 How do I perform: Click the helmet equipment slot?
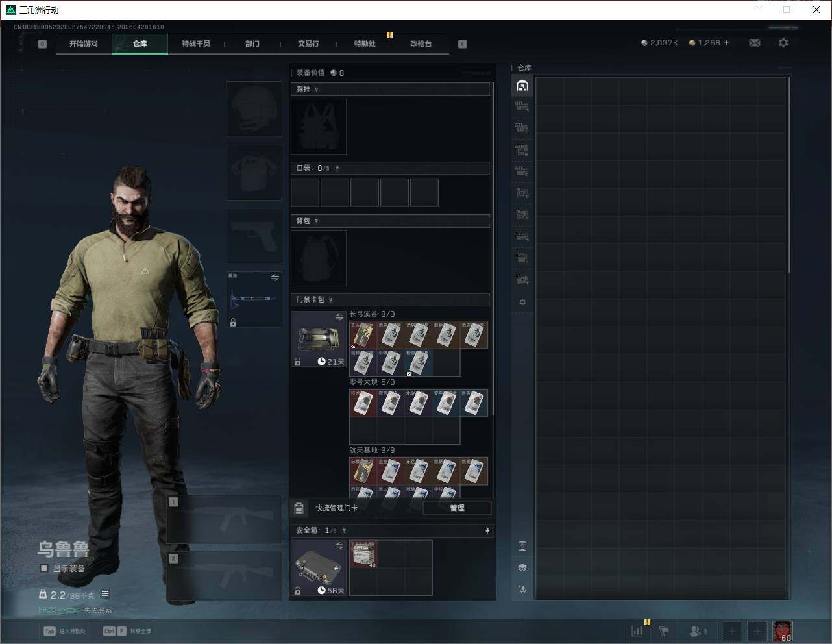tap(254, 109)
